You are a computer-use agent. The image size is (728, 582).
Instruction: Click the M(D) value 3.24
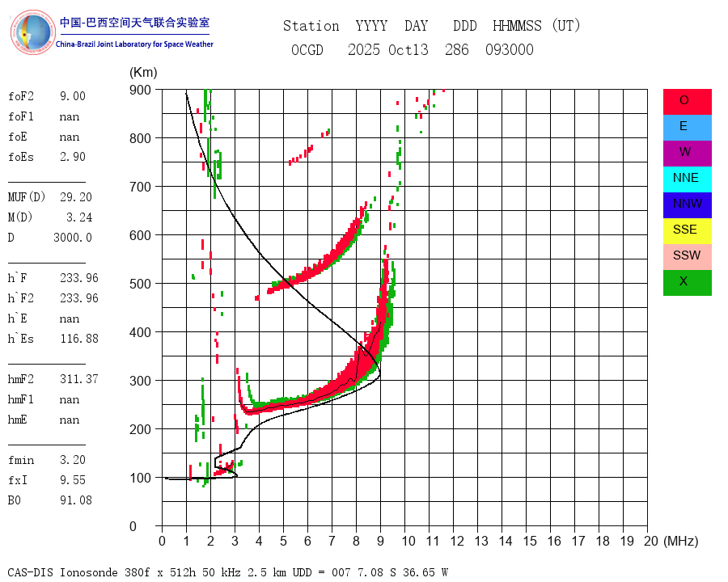pos(79,217)
